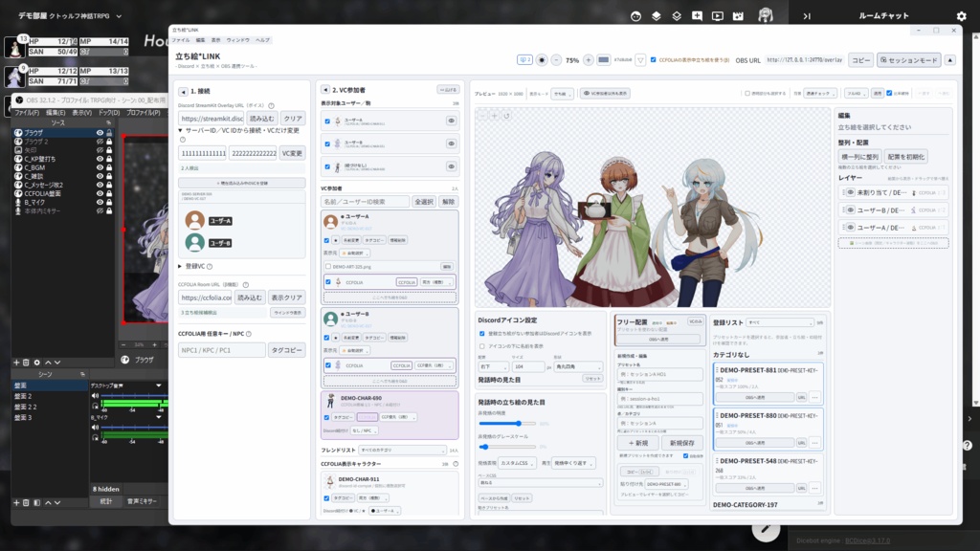This screenshot has width=980, height=551.
Task: Click the CCFOLIA screen share play icon
Action: point(718,16)
